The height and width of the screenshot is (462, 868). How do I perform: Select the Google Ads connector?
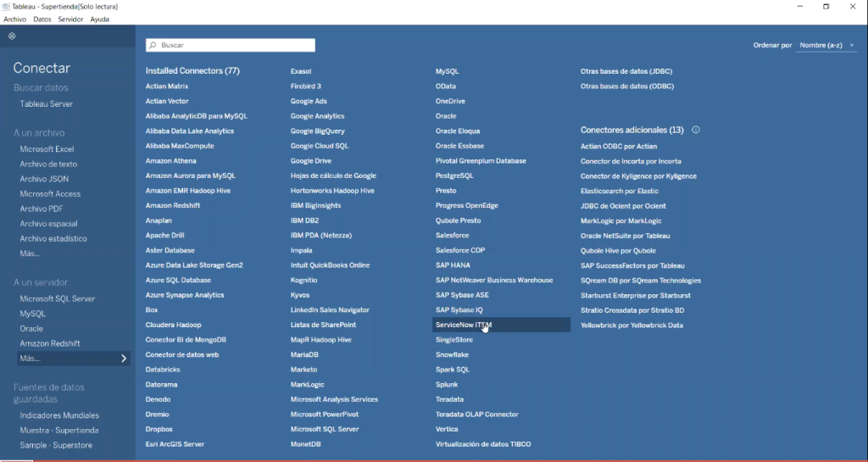(309, 101)
